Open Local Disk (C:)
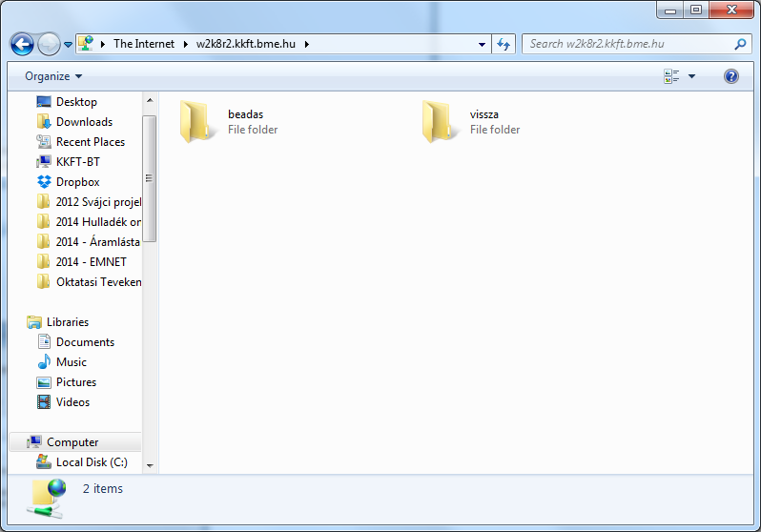Screen dimensions: 761x532 pyautogui.click(x=92, y=462)
